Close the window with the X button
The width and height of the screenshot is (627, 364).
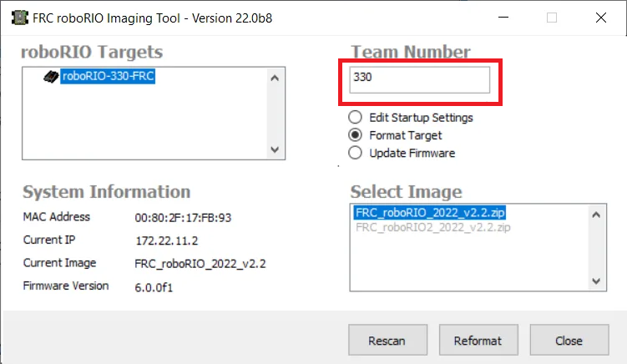point(601,18)
